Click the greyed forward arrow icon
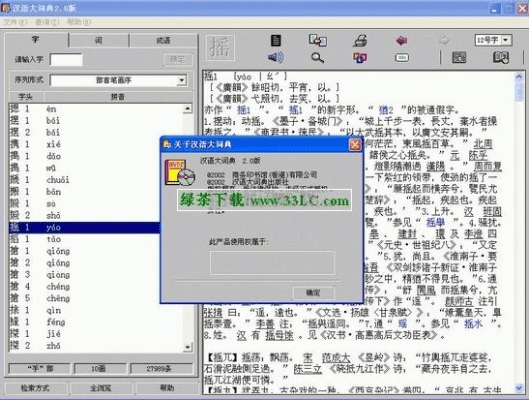529x400 pixels. coord(444,40)
